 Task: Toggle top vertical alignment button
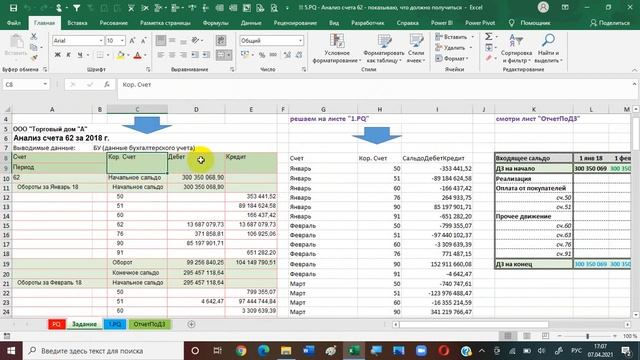click(x=161, y=40)
